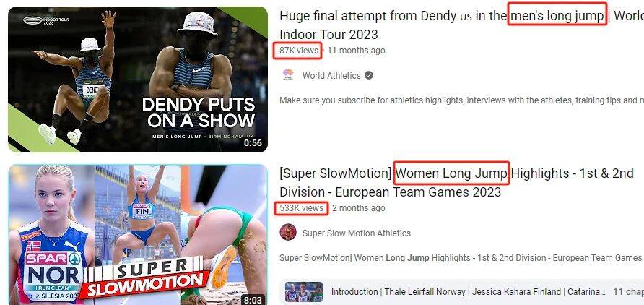Visit the World Athletics channel name
This screenshot has width=644, height=305.
331,76
